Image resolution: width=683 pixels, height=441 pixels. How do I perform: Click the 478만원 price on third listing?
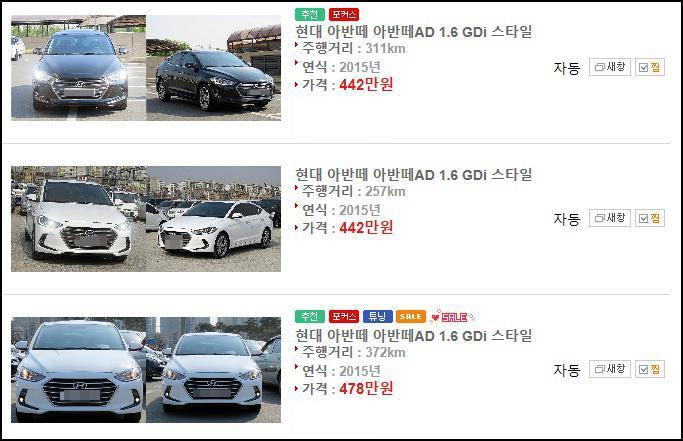(x=366, y=388)
